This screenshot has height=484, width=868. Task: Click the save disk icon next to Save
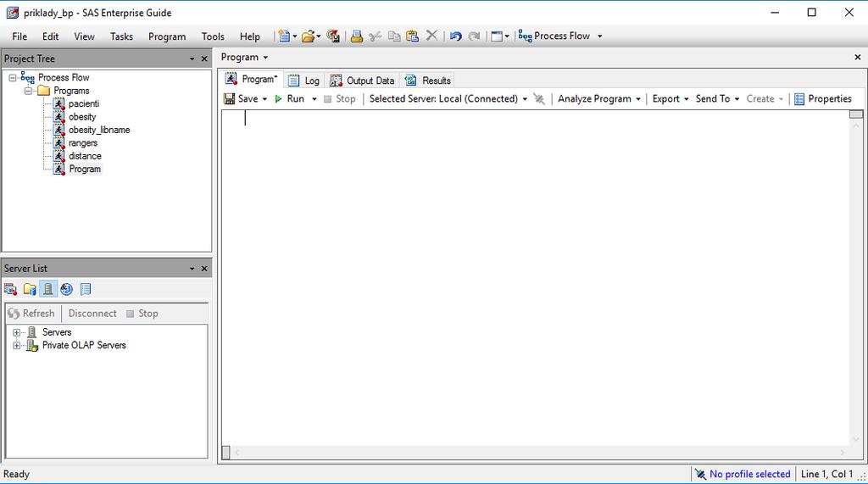(229, 98)
